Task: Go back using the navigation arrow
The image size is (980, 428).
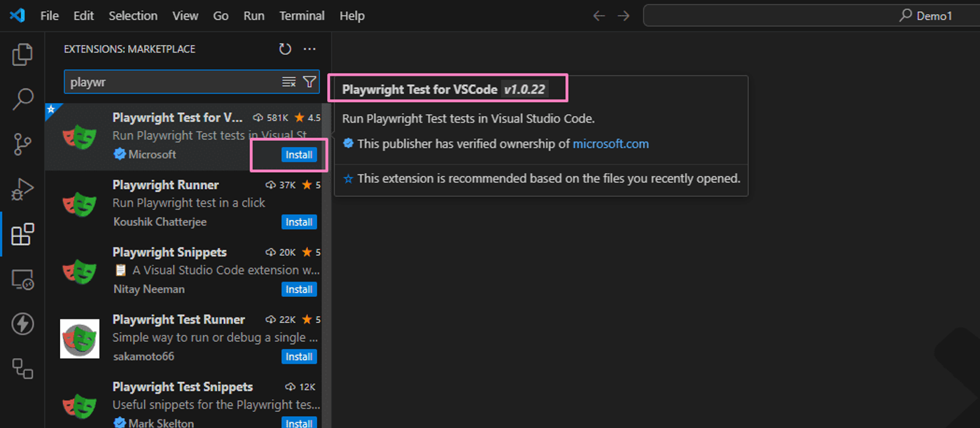Action: click(x=598, y=15)
